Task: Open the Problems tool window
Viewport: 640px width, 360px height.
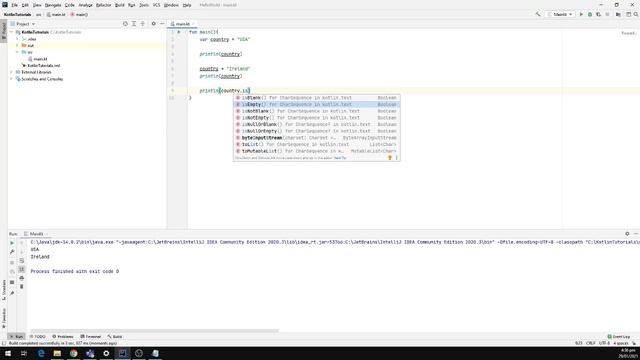Action: coord(63,337)
